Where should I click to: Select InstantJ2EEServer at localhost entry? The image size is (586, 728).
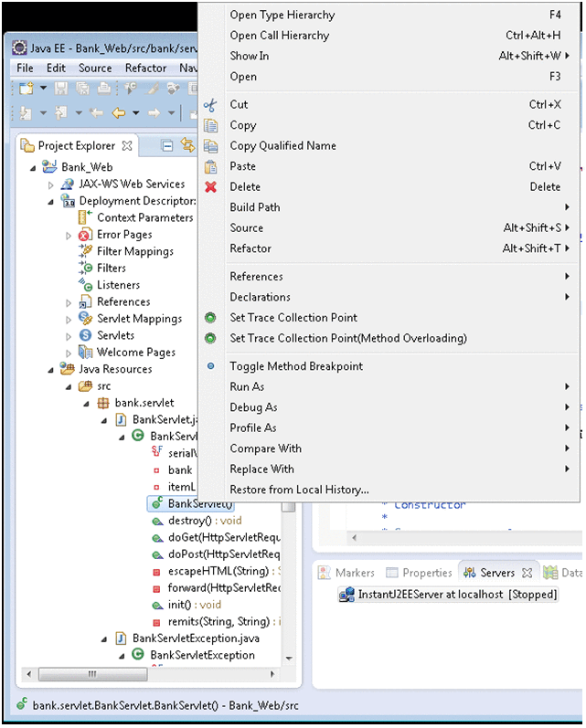tap(448, 595)
